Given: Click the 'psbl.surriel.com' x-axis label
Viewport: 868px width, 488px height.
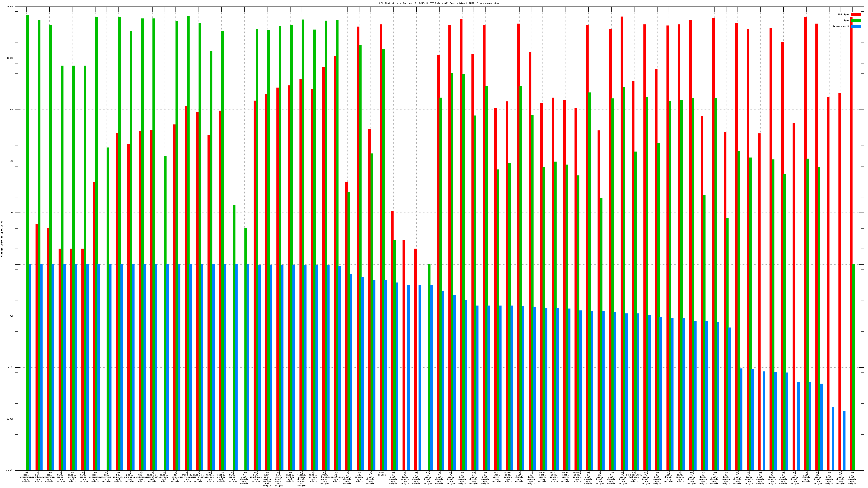Looking at the screenshot, I should tap(129, 477).
